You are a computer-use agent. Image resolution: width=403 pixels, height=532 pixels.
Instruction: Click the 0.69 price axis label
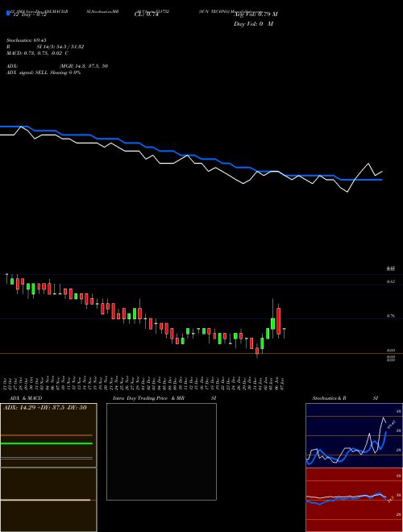pyautogui.click(x=391, y=351)
